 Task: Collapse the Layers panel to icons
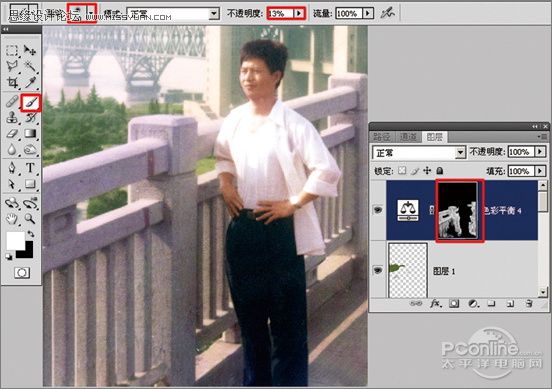pyautogui.click(x=535, y=126)
